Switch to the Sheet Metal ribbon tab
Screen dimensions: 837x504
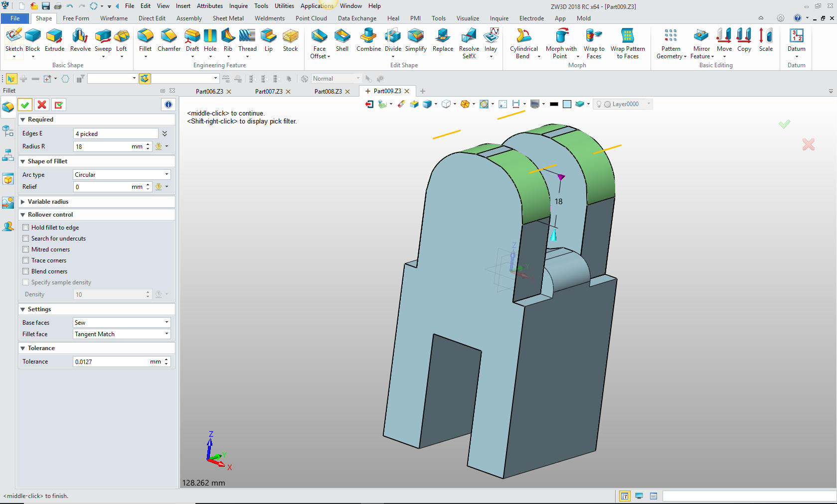click(228, 18)
